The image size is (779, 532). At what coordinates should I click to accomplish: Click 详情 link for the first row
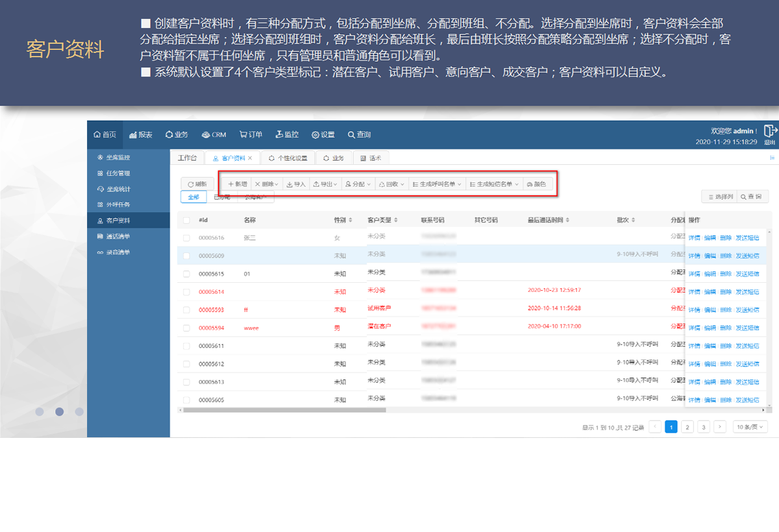point(694,238)
